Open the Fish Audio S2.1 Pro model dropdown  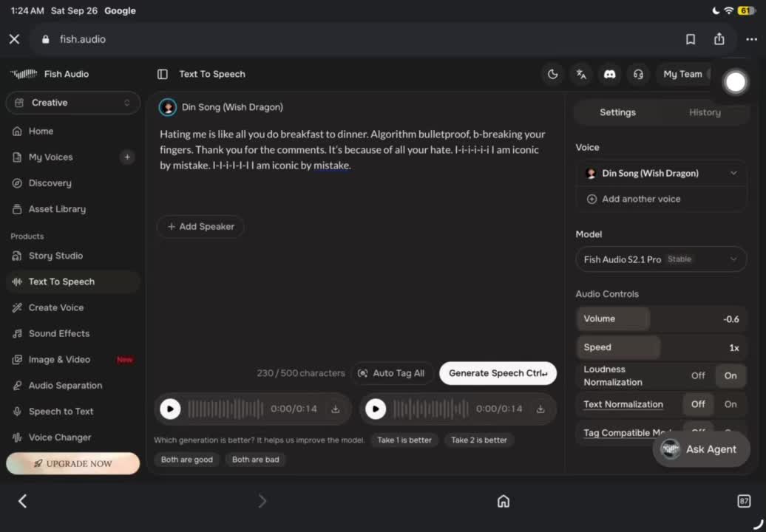click(x=661, y=259)
